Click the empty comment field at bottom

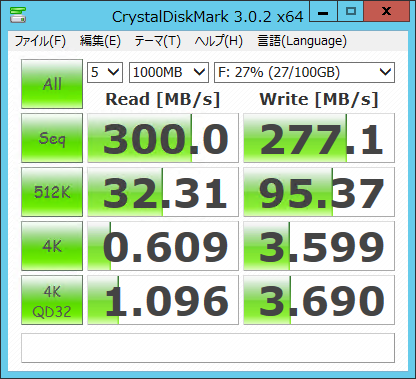coord(208,348)
